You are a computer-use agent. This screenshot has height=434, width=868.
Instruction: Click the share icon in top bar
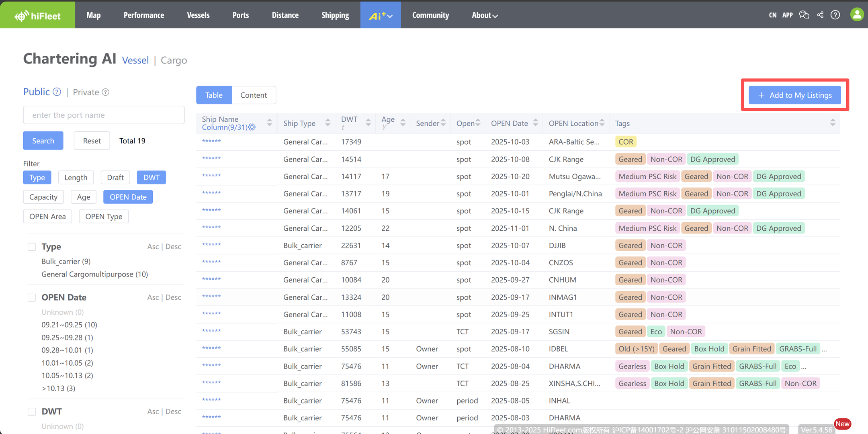(820, 15)
